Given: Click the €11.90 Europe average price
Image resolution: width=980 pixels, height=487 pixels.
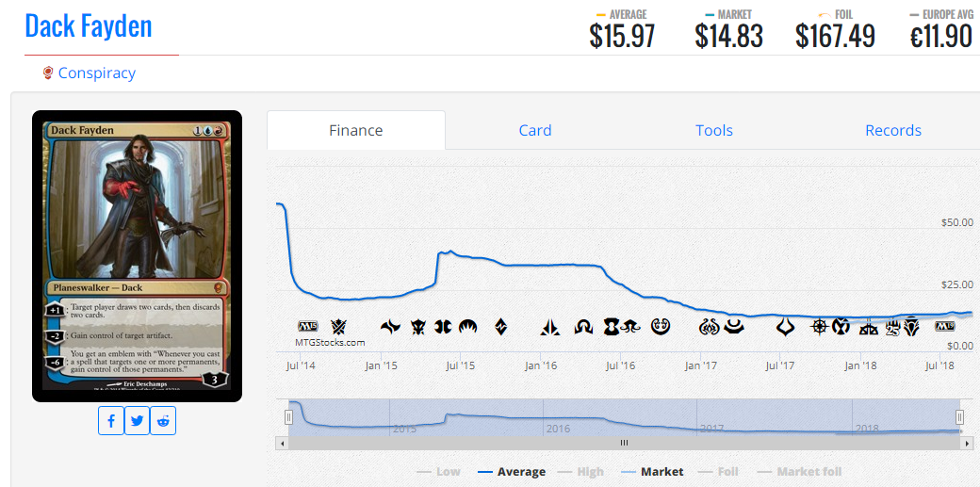Looking at the screenshot, I should (x=941, y=36).
